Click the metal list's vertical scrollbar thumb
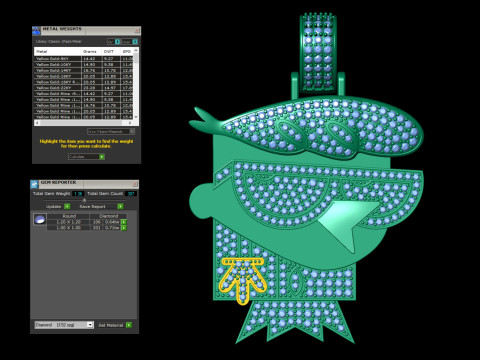The height and width of the screenshot is (360, 480). [136, 59]
